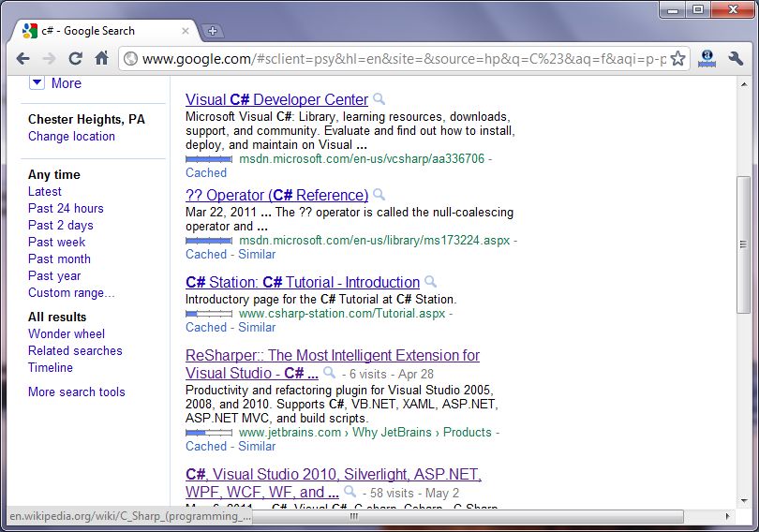Click rating bar beside aa336706 URL
The width and height of the screenshot is (759, 532).
pos(209,159)
